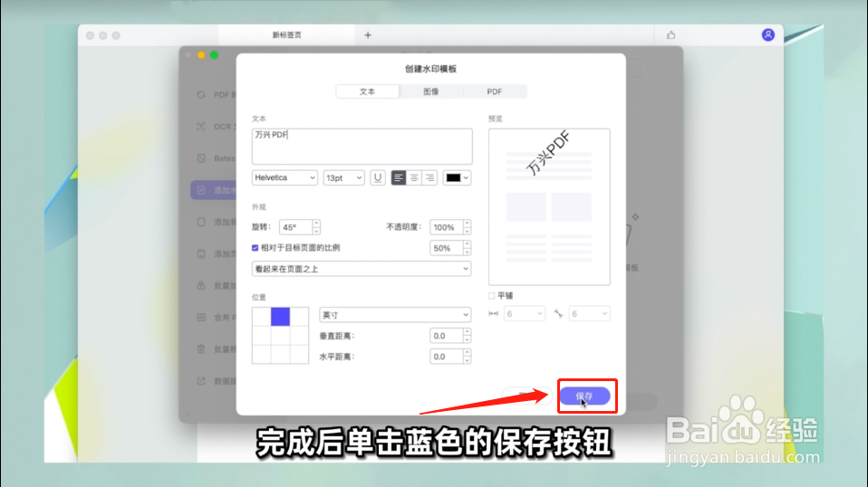
Task: Click the highlighted 添加水印 sidebar icon
Action: pos(201,190)
